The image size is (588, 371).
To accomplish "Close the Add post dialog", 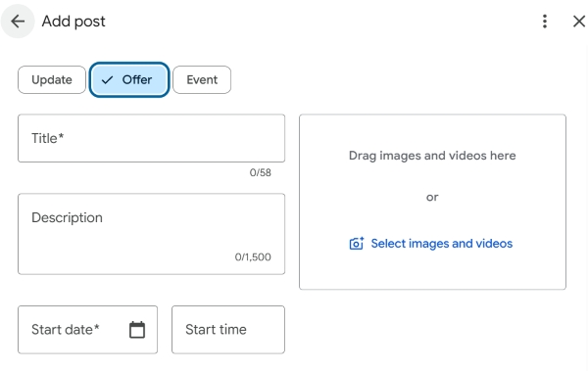I will 579,22.
